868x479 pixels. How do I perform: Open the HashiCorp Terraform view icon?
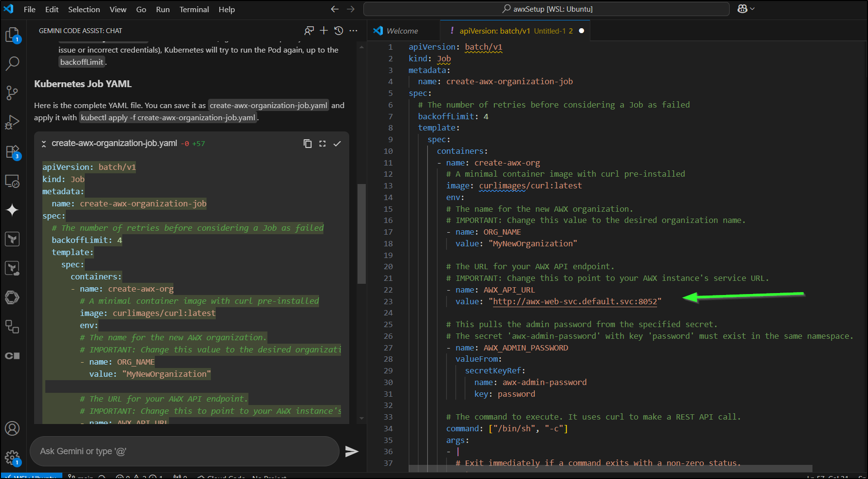click(x=12, y=239)
